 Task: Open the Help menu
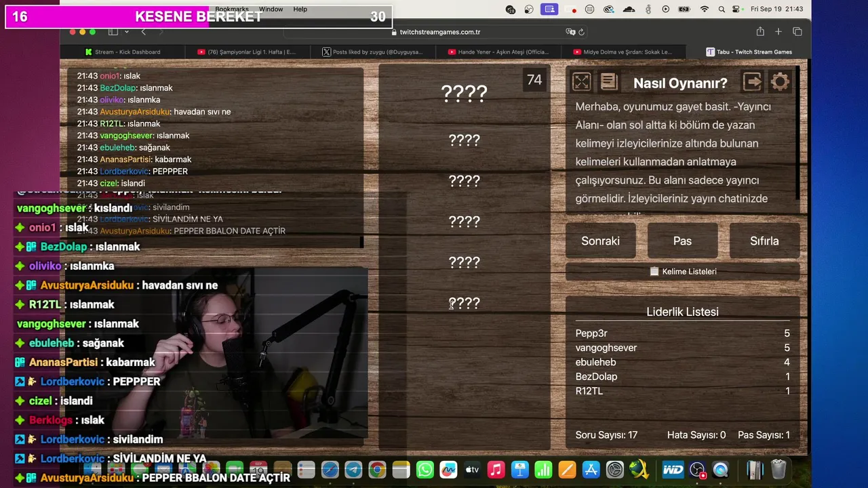[x=300, y=9]
